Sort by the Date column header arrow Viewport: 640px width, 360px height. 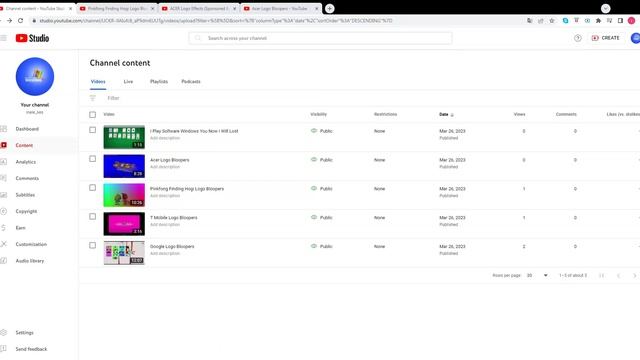tap(452, 115)
